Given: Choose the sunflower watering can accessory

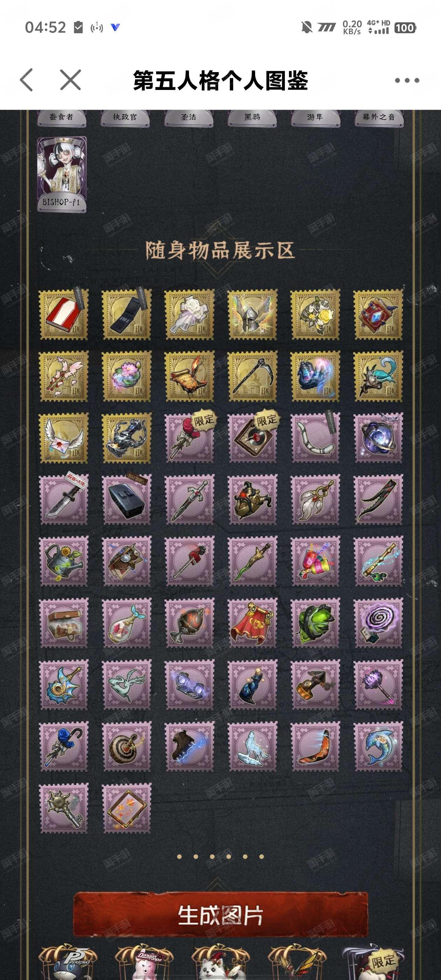Looking at the screenshot, I should pos(64,561).
